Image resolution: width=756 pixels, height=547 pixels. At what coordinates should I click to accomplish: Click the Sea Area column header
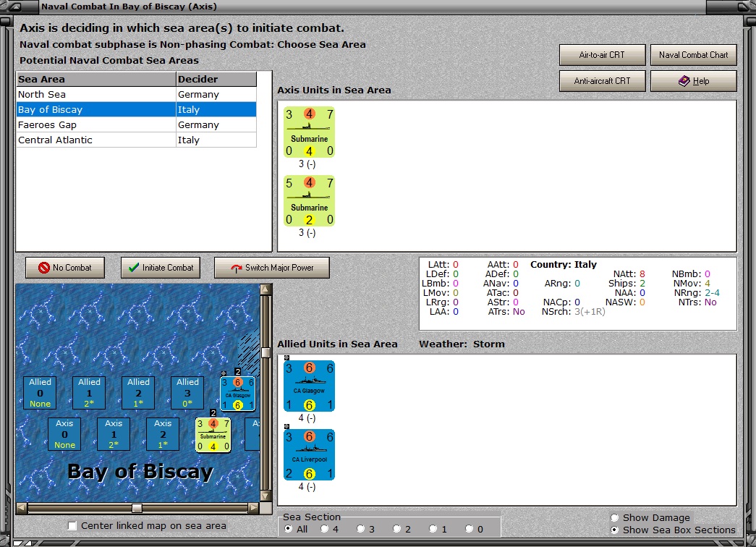click(x=96, y=79)
